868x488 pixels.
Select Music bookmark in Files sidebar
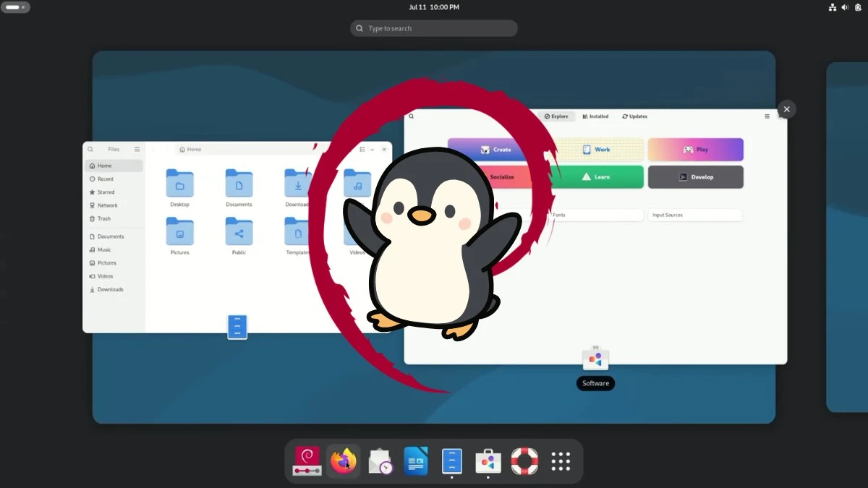click(114, 249)
